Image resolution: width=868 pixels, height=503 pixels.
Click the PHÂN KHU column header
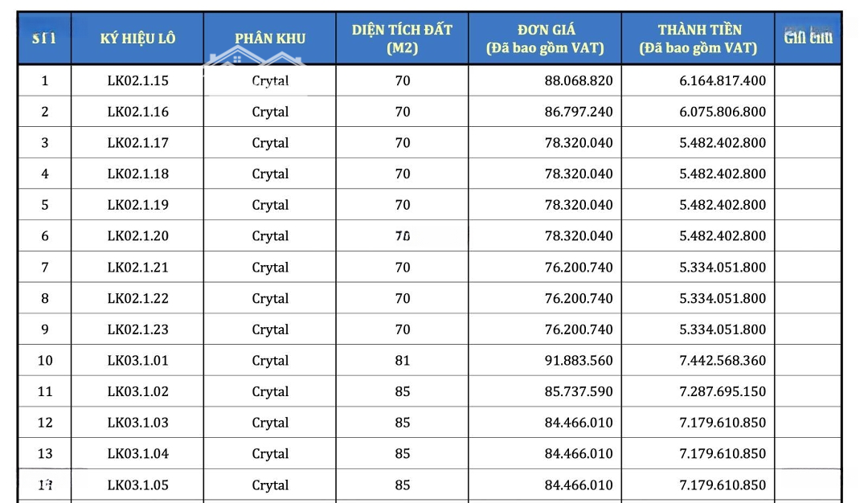(x=270, y=38)
